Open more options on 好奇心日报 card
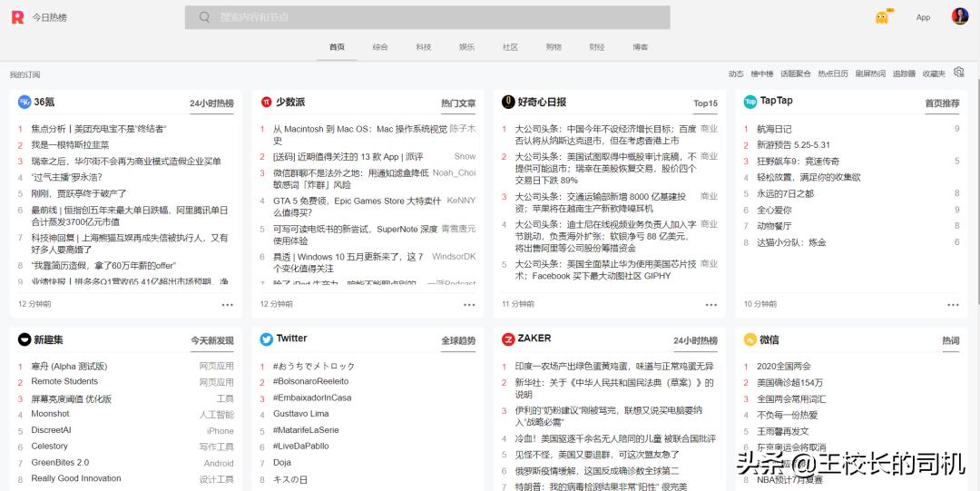 pyautogui.click(x=711, y=305)
